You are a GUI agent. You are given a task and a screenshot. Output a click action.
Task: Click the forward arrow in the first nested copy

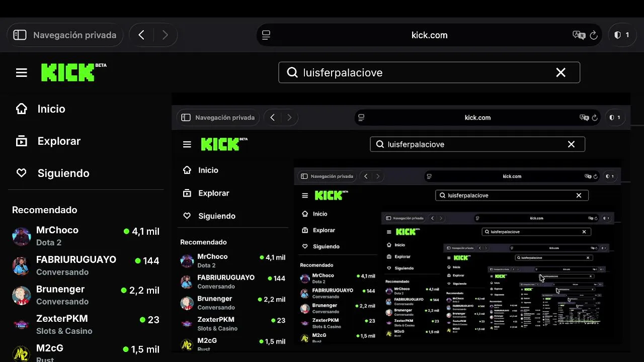tap(289, 118)
